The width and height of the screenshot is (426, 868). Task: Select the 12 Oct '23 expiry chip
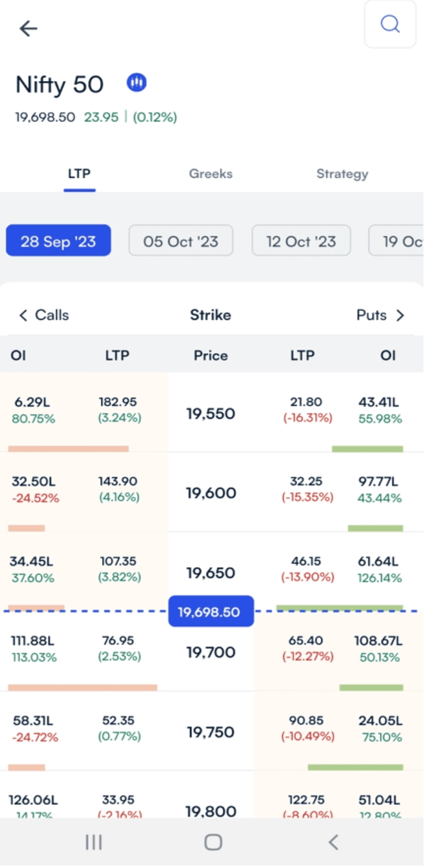tap(301, 240)
